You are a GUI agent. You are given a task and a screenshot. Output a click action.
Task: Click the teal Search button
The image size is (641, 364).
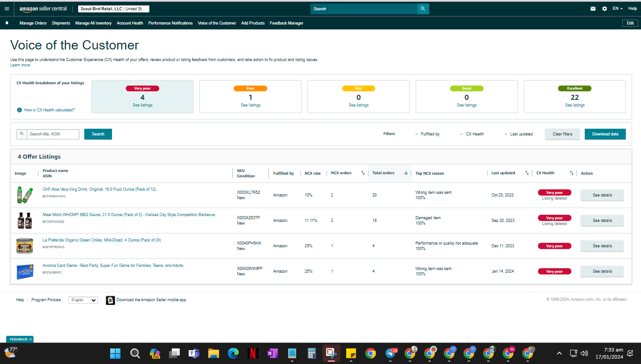pos(98,134)
